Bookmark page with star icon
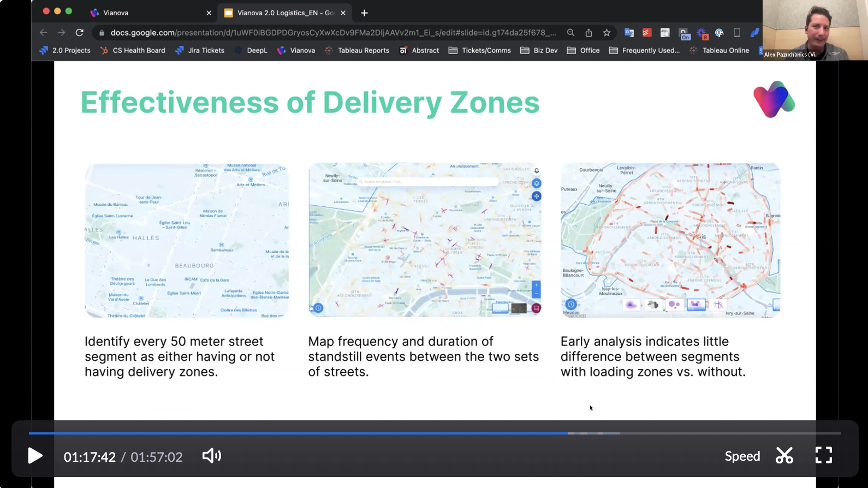The image size is (868, 488). coord(607,33)
